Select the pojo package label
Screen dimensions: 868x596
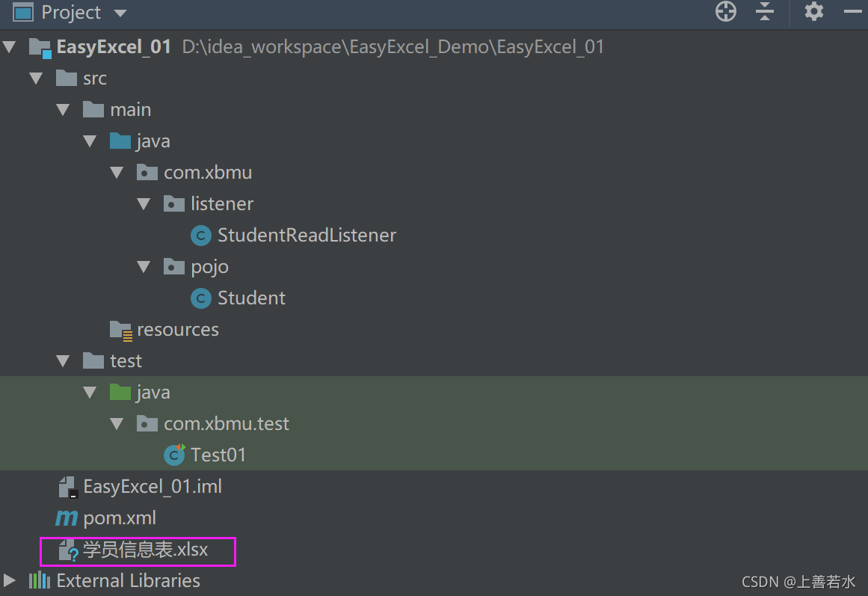210,268
